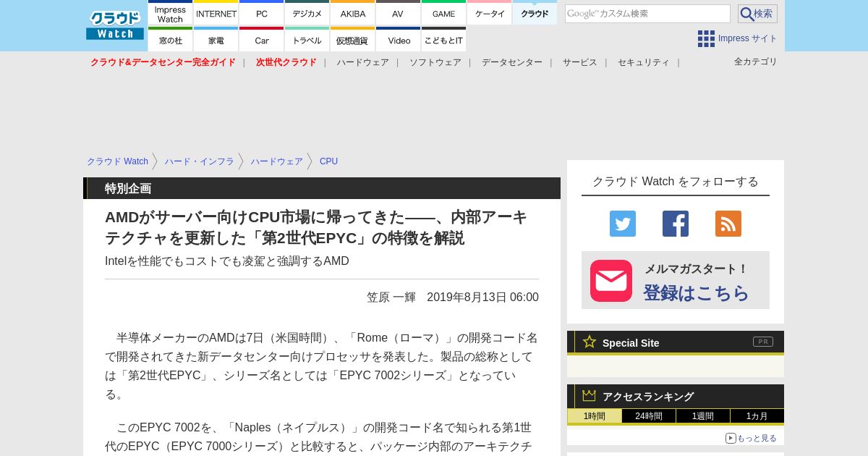Click the crown icon beside アクセスランキング

[590, 396]
